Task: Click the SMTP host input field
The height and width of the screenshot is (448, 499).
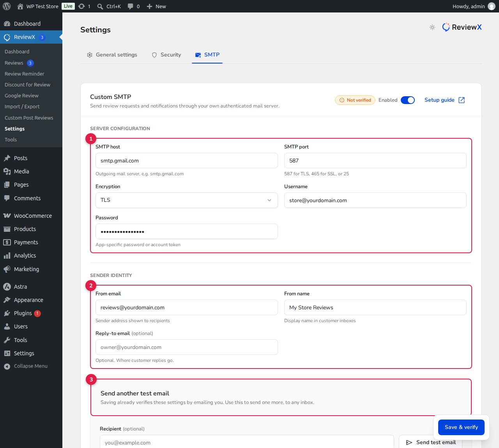Action: click(187, 161)
